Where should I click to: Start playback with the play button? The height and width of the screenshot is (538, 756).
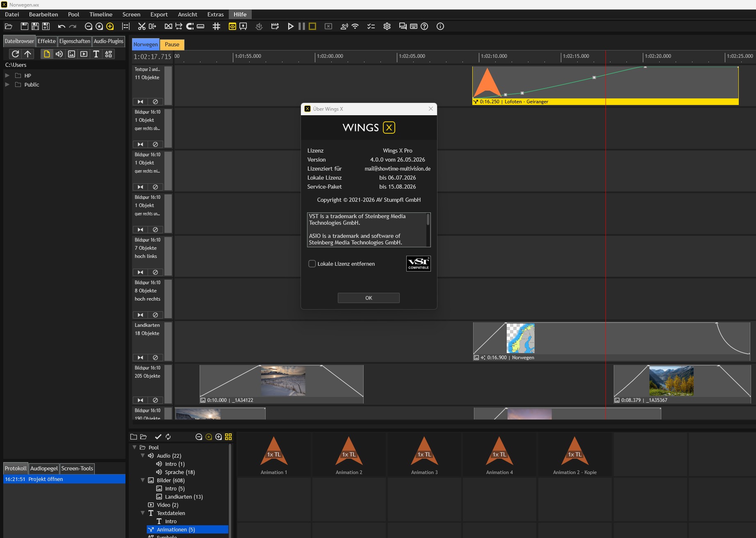(x=291, y=26)
